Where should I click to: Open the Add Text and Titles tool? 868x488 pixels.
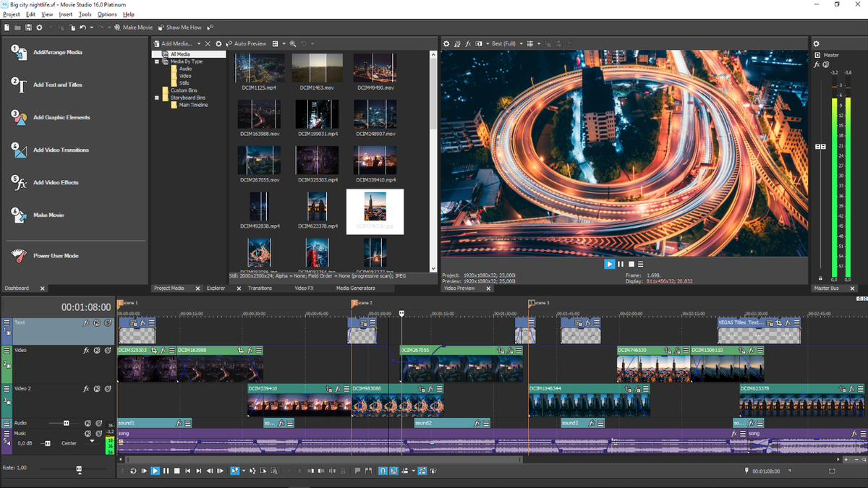click(58, 85)
